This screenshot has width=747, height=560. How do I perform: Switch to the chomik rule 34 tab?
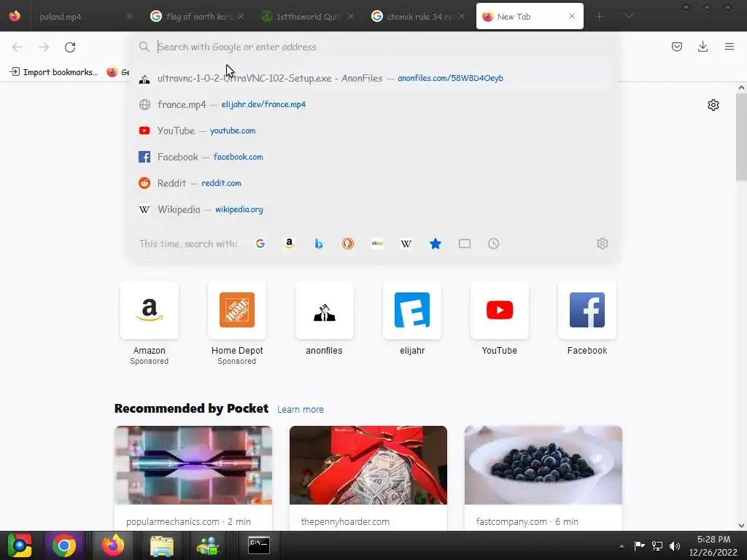click(418, 17)
